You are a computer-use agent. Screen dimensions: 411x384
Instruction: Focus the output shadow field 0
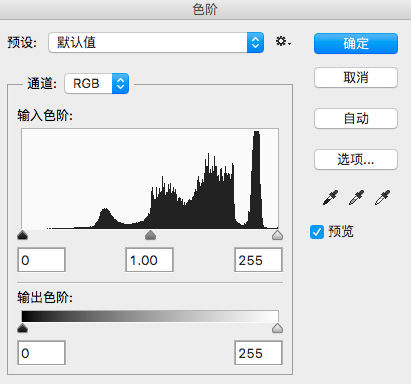click(41, 353)
